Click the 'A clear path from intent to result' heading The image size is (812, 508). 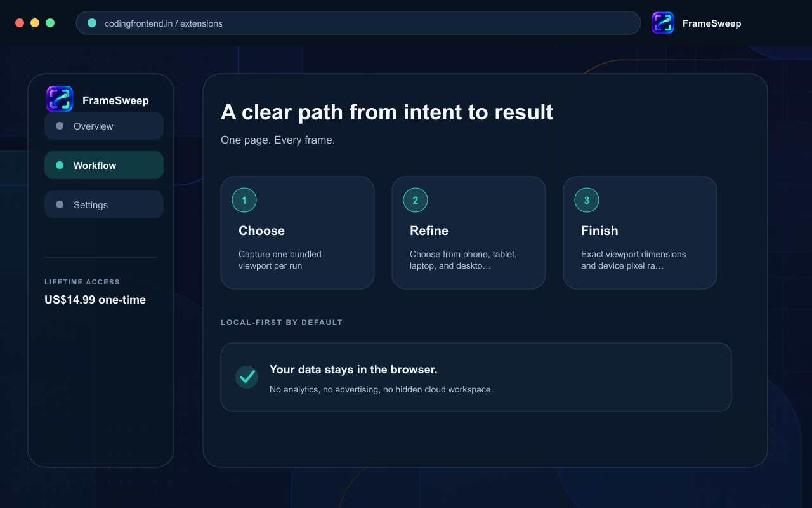(387, 112)
